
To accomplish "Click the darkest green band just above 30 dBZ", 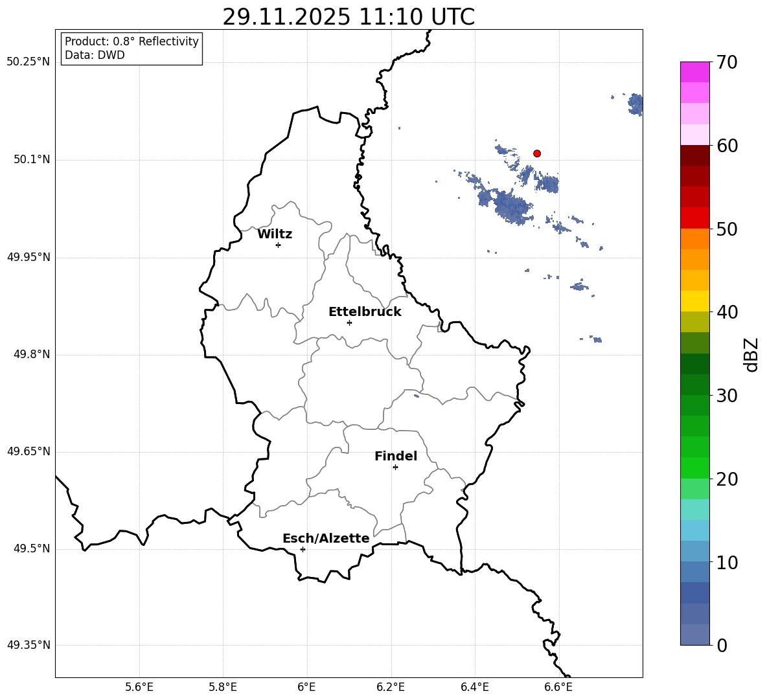I will point(695,364).
